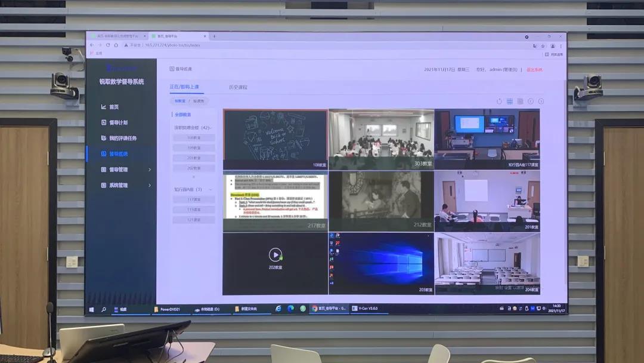644x363 pixels.
Task: Collapse the 知行园A座 (3) classroom group
Action: coord(210,189)
